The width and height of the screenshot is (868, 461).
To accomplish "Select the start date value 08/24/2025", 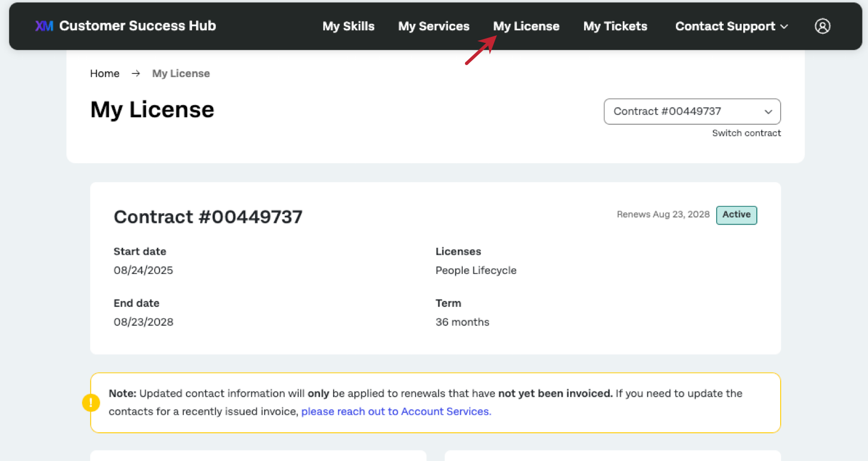I will coord(143,270).
